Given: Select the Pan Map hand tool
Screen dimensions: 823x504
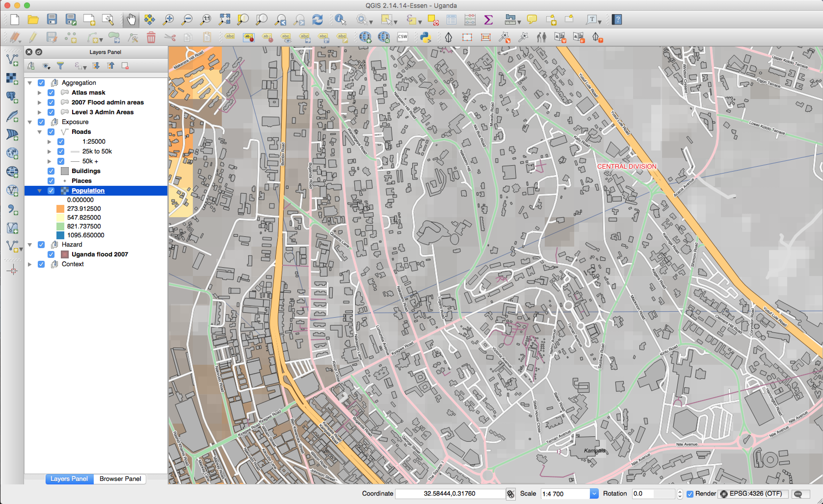Looking at the screenshot, I should [131, 20].
